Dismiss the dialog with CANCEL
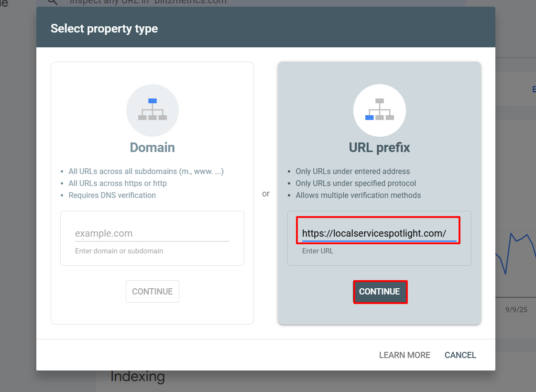This screenshot has height=392, width=536. tap(460, 355)
